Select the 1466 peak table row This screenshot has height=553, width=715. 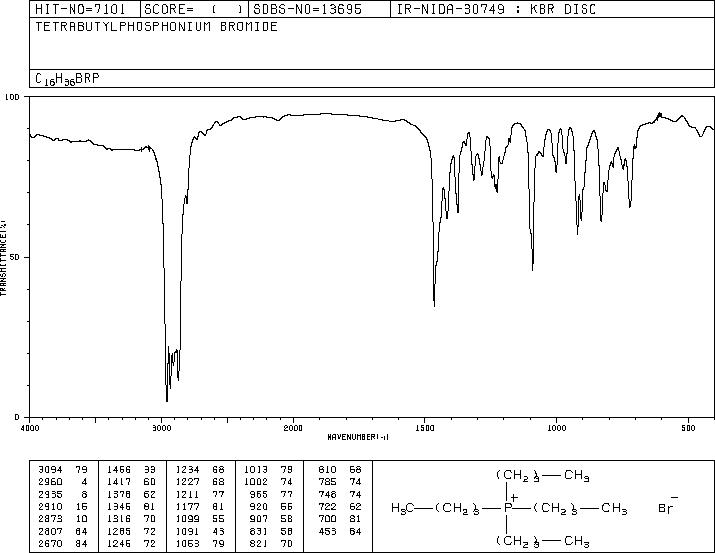click(131, 470)
